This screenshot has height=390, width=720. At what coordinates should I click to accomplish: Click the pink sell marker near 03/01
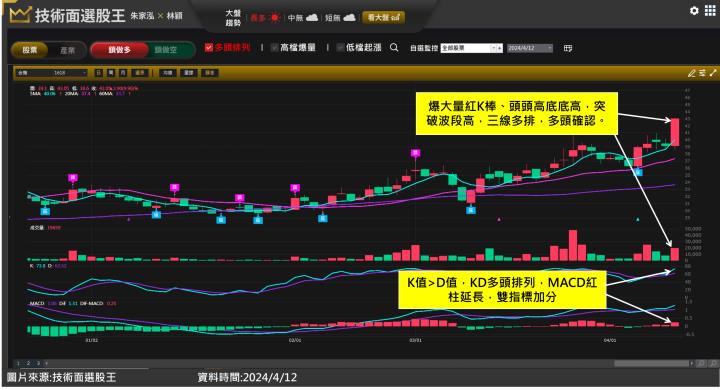416,153
